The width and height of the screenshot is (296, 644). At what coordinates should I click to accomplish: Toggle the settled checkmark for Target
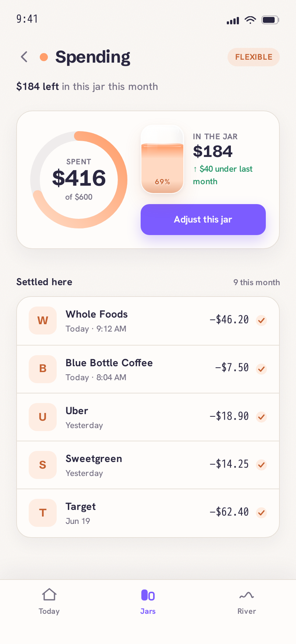pyautogui.click(x=262, y=512)
